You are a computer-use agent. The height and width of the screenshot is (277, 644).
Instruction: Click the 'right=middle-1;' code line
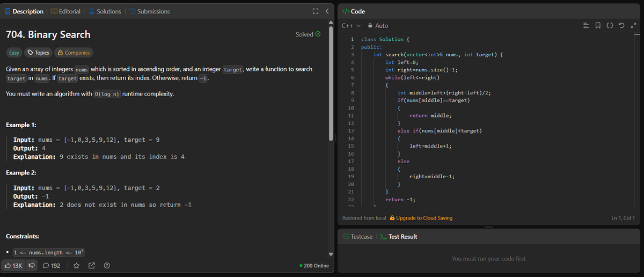coord(432,177)
